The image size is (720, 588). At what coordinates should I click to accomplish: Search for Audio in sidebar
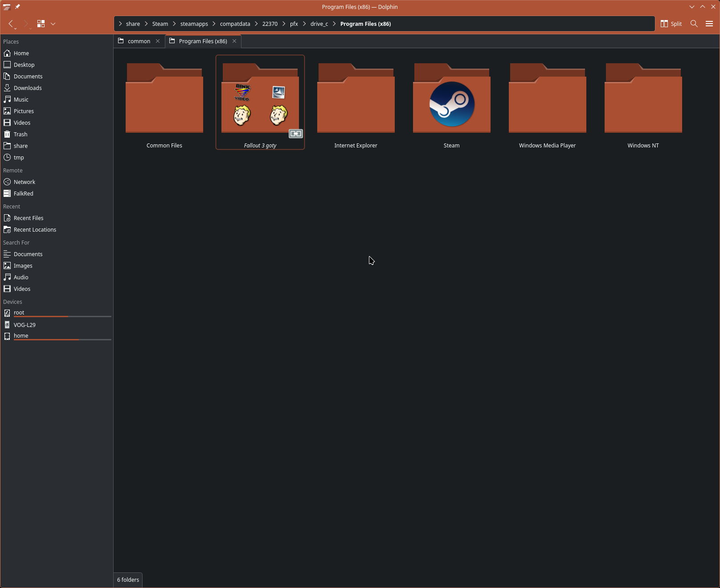point(57,277)
